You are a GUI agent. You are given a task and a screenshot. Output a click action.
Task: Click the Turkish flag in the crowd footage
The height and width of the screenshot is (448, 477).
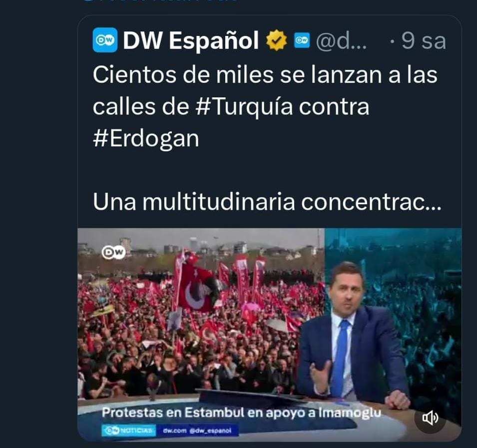tap(198, 287)
